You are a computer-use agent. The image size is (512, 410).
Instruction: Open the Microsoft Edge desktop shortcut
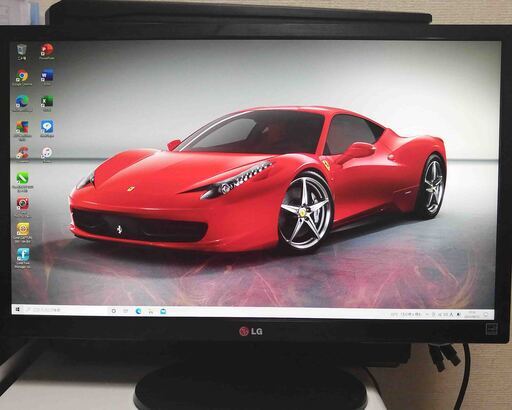tap(22, 103)
